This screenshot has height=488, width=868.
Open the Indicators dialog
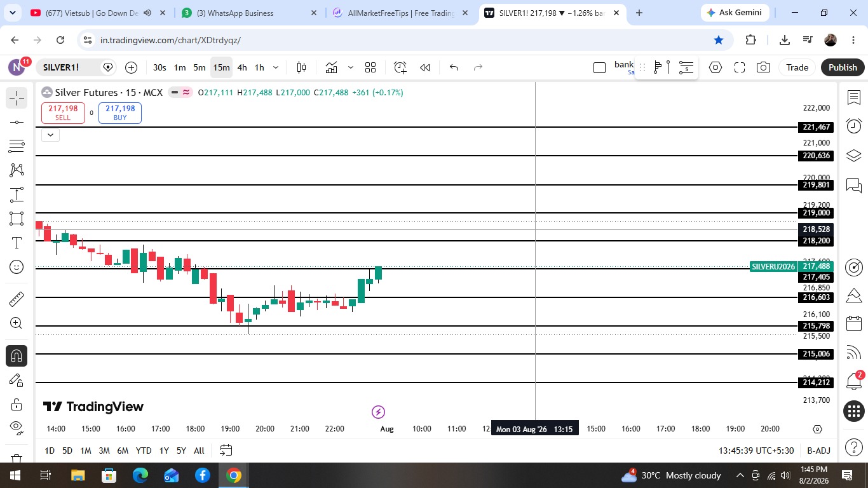click(x=331, y=67)
